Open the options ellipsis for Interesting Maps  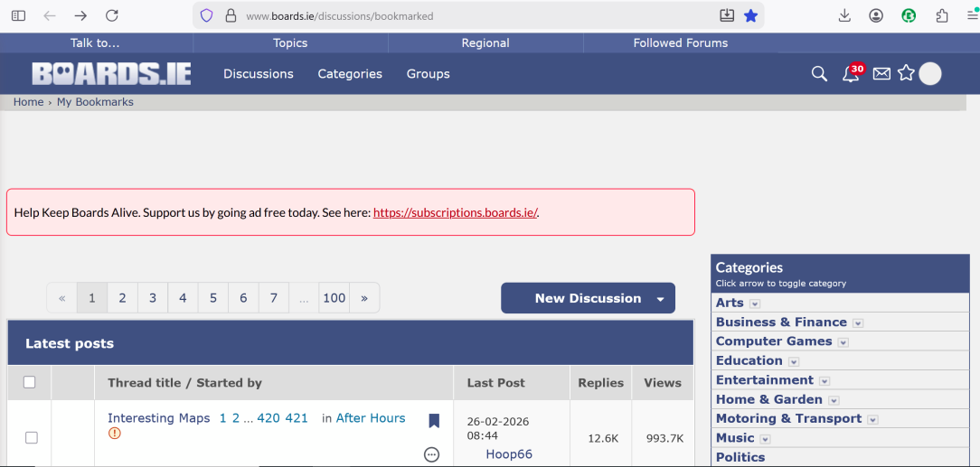pos(432,454)
